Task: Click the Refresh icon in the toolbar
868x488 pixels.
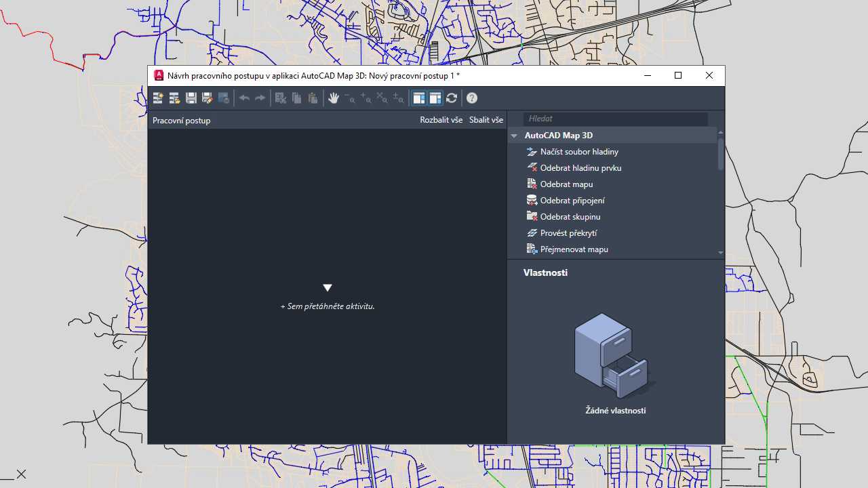Action: (x=452, y=98)
